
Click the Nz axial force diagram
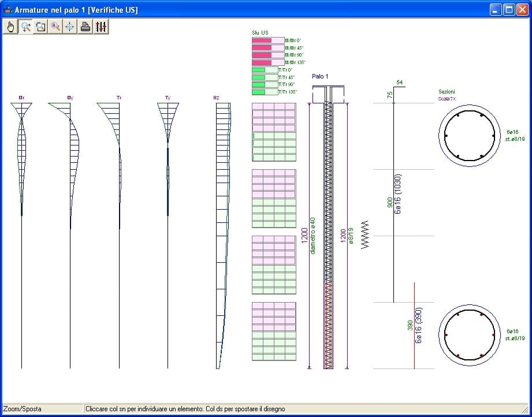click(x=224, y=231)
